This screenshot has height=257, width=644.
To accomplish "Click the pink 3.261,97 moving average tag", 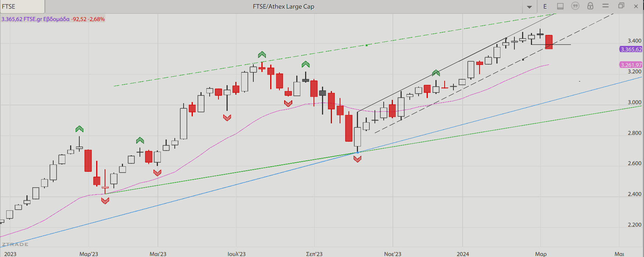I will (x=631, y=65).
